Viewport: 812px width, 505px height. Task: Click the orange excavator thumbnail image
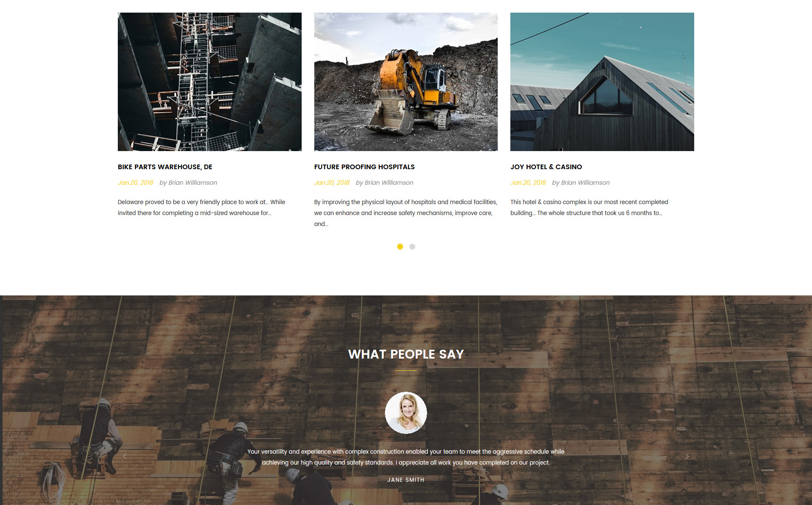406,82
